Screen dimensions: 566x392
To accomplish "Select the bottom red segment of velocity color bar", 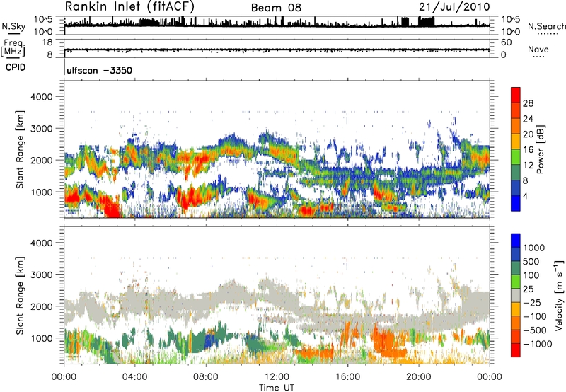I will pos(516,350).
